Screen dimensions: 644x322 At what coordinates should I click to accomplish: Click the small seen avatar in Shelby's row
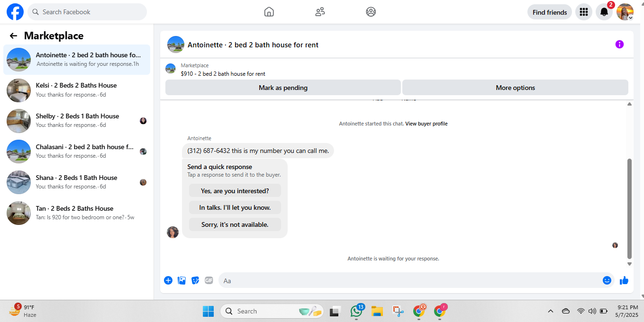click(x=143, y=121)
